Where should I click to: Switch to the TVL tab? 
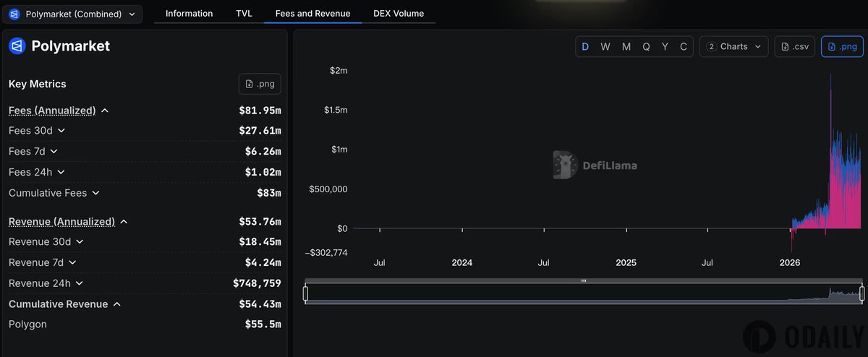click(x=244, y=14)
